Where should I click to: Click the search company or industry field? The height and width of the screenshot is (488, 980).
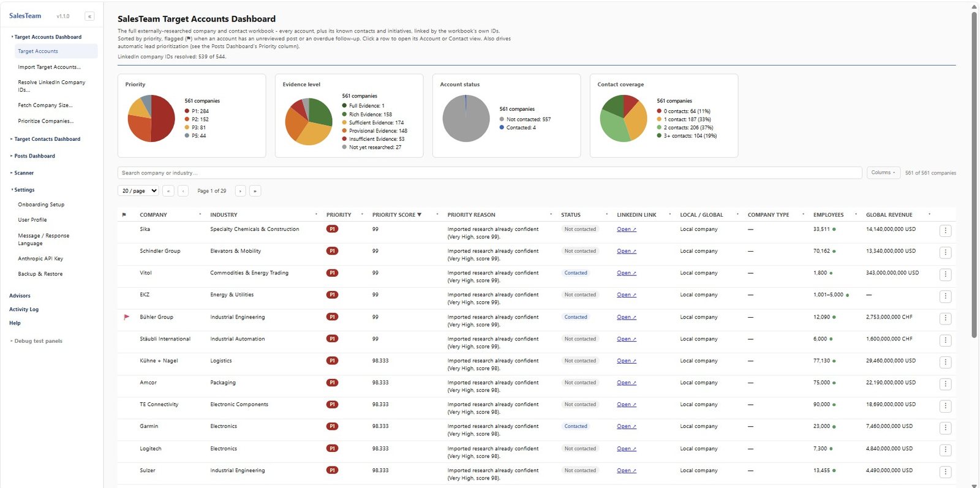(489, 173)
